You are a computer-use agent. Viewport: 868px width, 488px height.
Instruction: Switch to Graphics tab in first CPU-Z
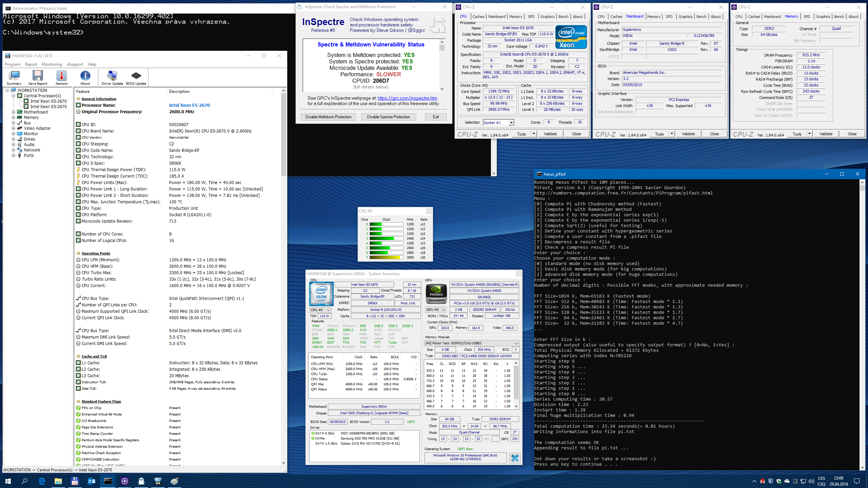click(x=547, y=17)
